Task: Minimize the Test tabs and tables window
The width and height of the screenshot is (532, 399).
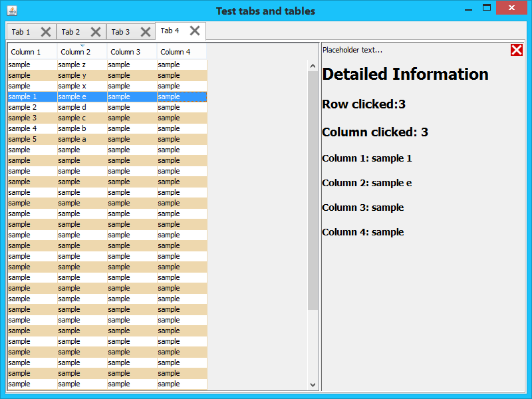Action: [469, 9]
